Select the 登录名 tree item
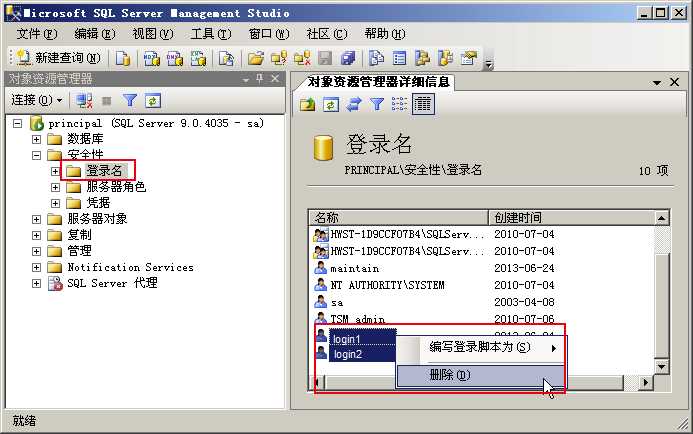The image size is (693, 434). pyautogui.click(x=104, y=171)
